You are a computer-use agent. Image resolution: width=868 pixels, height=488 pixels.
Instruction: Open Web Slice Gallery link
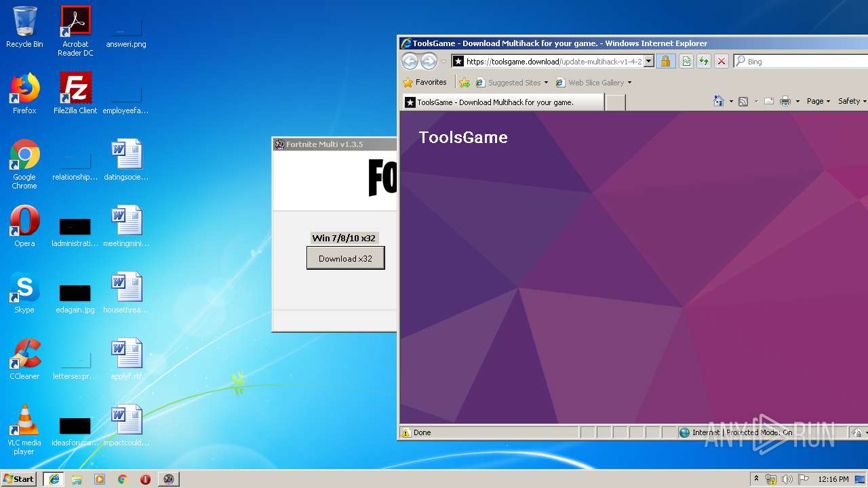point(590,83)
